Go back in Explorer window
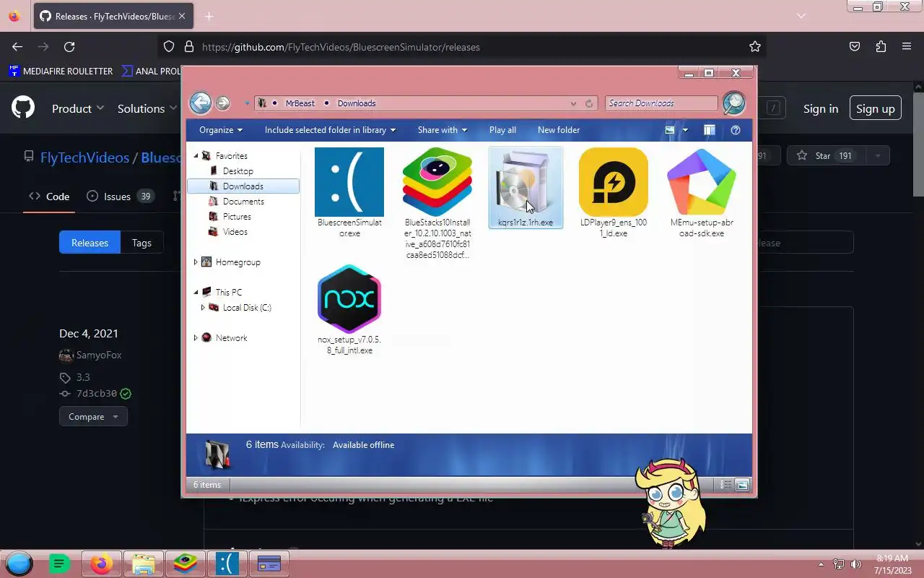This screenshot has width=924, height=578. [x=201, y=103]
